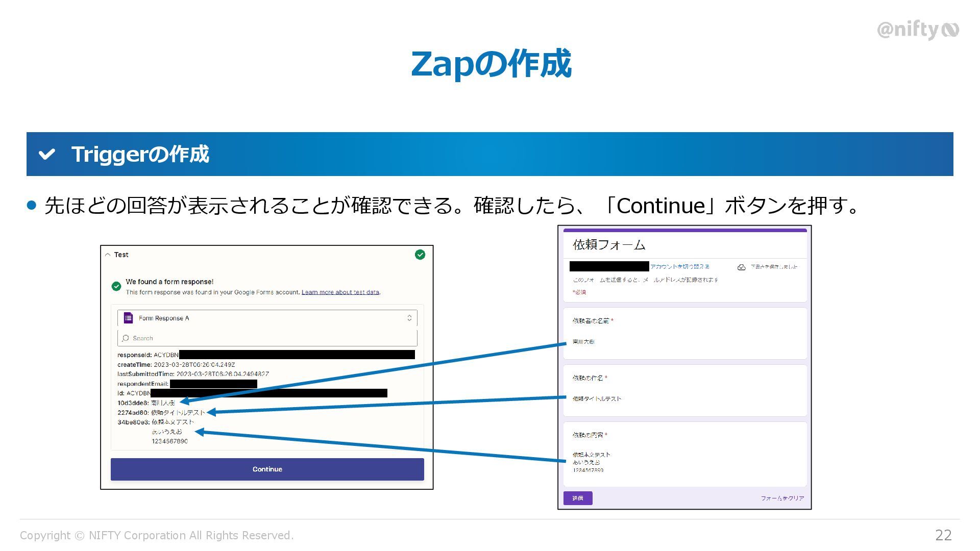Click green check icon in Test header
Screen dimensions: 980x551
pyautogui.click(x=420, y=255)
